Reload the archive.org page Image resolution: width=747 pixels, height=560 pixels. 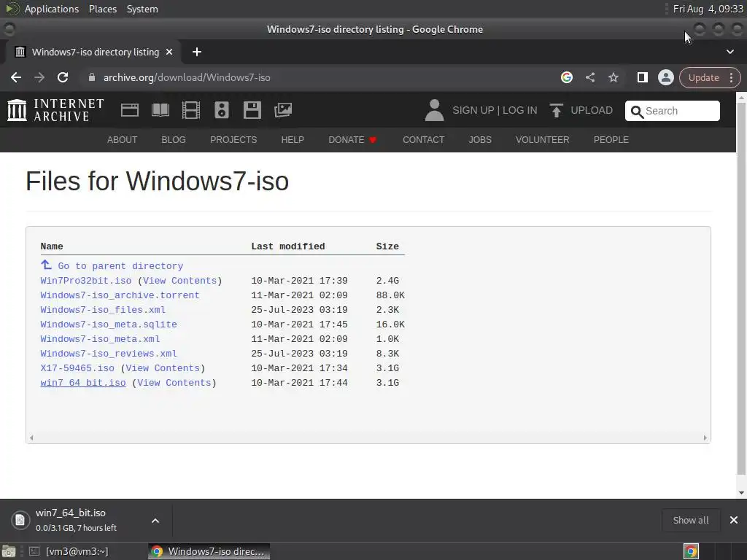click(63, 77)
